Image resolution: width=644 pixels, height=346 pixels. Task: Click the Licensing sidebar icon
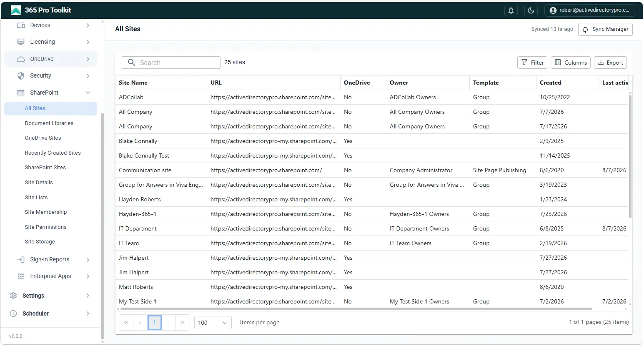pos(21,42)
